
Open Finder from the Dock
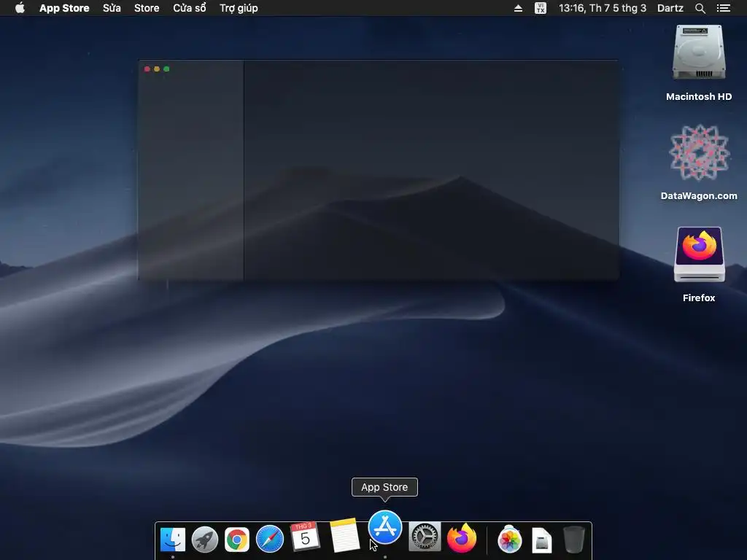point(172,540)
